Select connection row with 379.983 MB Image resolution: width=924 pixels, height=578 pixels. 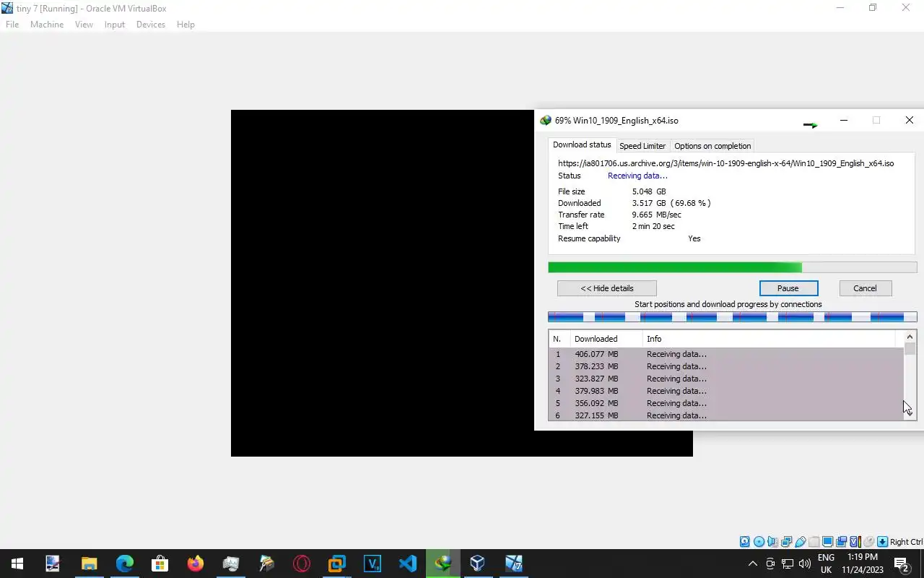[x=726, y=391]
